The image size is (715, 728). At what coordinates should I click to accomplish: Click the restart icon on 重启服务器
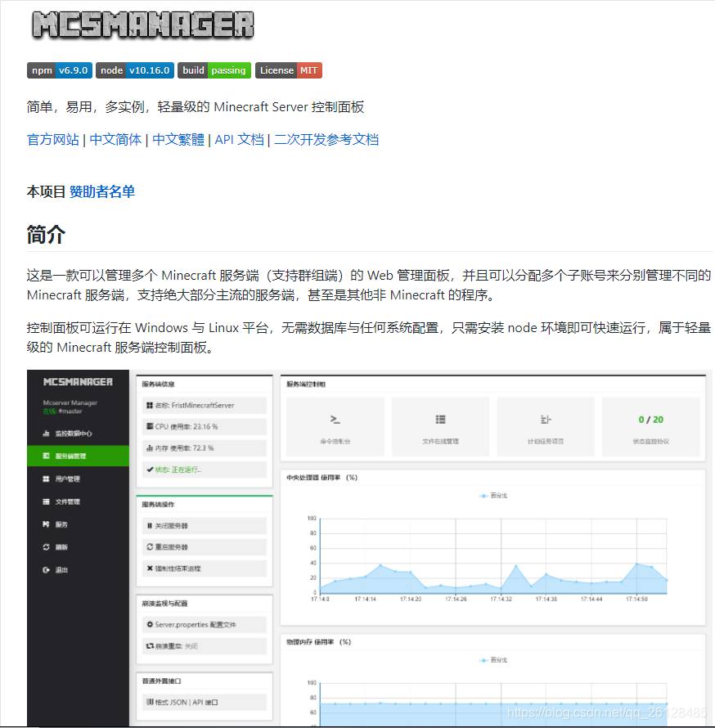pos(150,547)
